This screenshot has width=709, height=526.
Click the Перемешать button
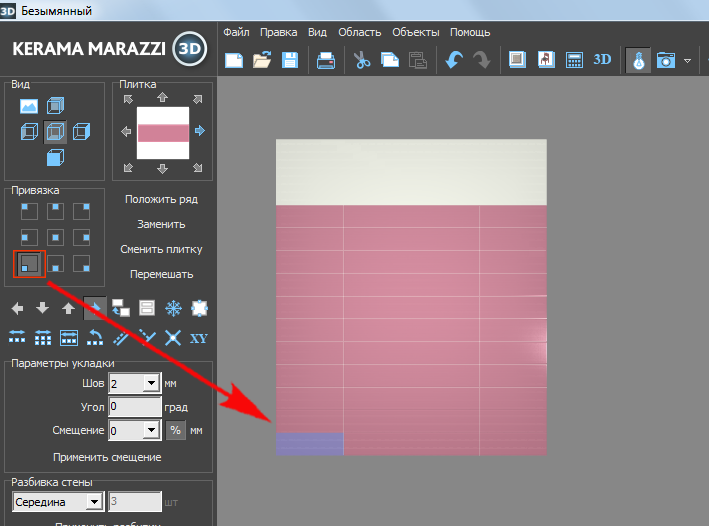pyautogui.click(x=161, y=274)
